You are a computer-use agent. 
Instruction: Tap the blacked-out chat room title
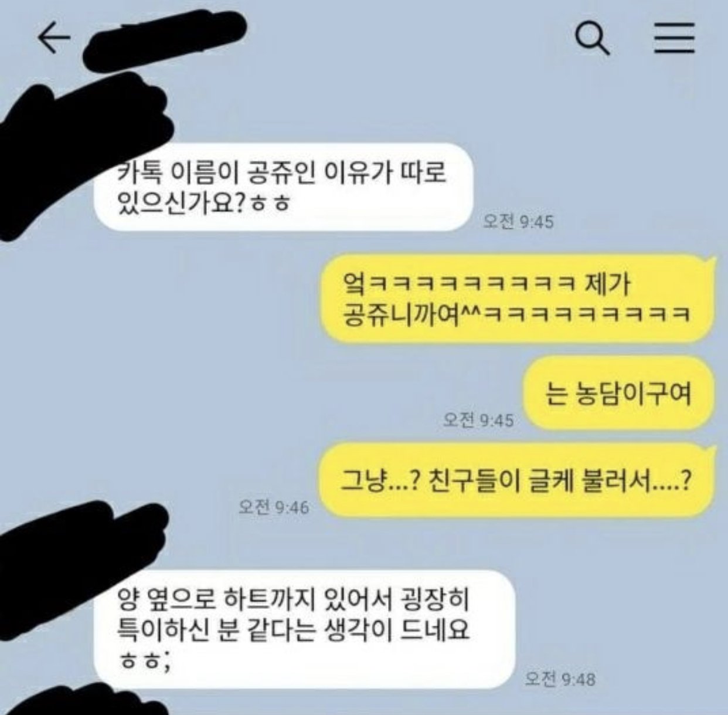tap(165, 40)
